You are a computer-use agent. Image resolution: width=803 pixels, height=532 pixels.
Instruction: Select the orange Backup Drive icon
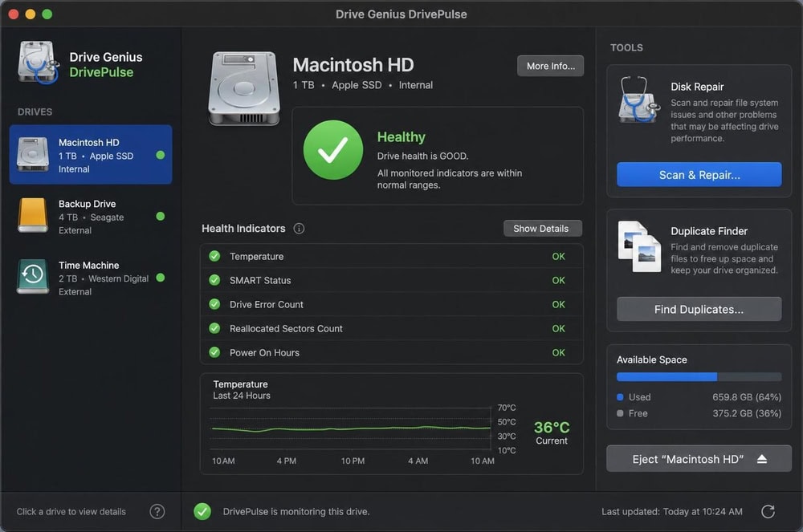(x=33, y=215)
